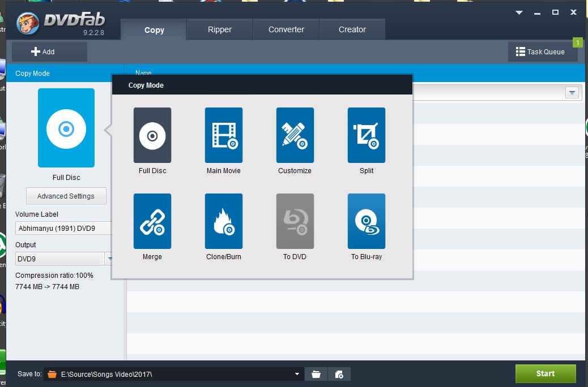This screenshot has width=588, height=387.
Task: Choose the Merge copy mode icon
Action: (152, 221)
